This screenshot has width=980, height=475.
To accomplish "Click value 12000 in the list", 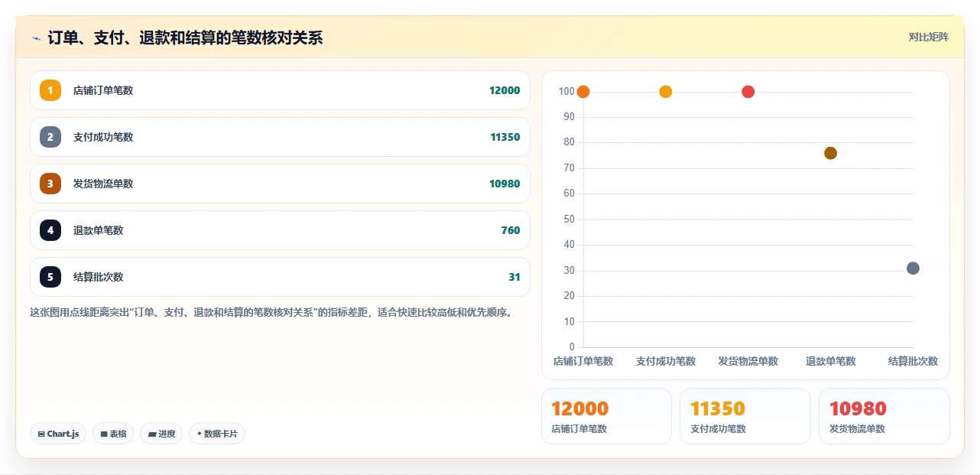I will pyautogui.click(x=505, y=90).
